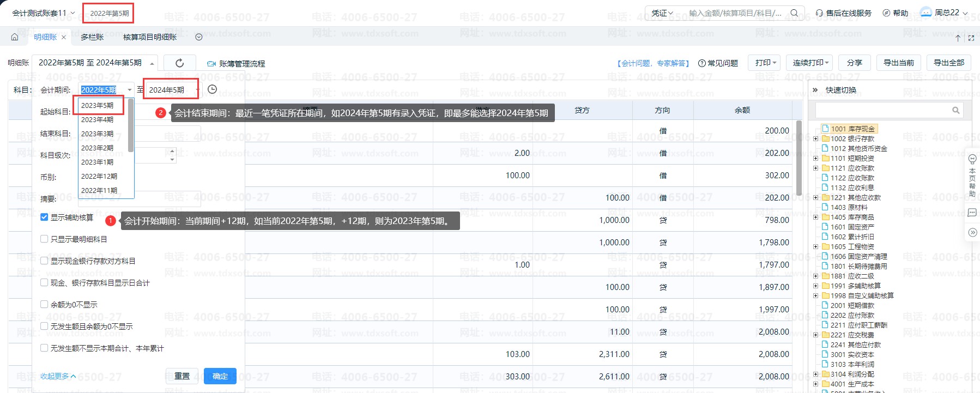Click the document icon of 1606 固定资产清理
Image resolution: width=980 pixels, height=393 pixels.
825,256
